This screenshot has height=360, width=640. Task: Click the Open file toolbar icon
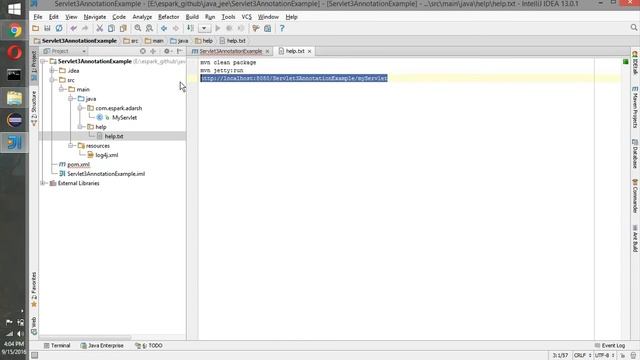[x=36, y=28]
